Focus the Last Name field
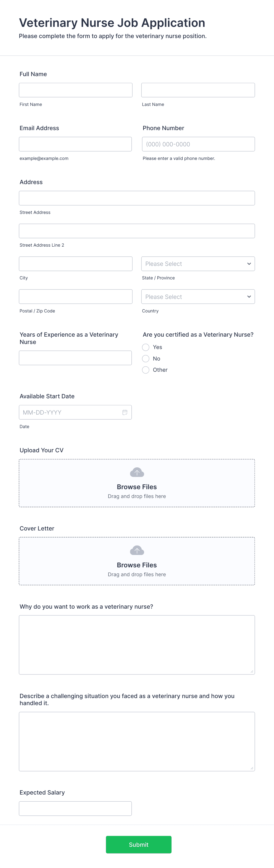The image size is (274, 868). click(x=198, y=90)
